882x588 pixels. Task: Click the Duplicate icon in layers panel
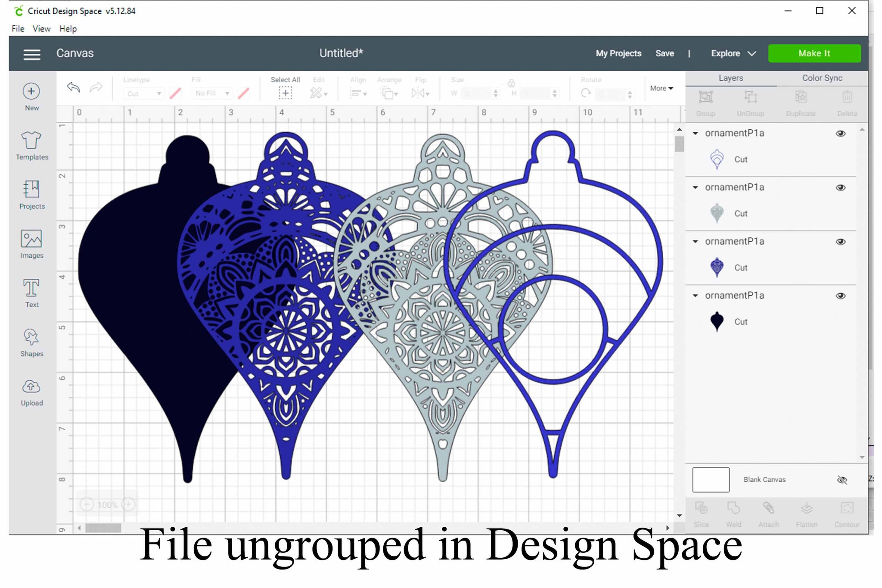tap(800, 100)
